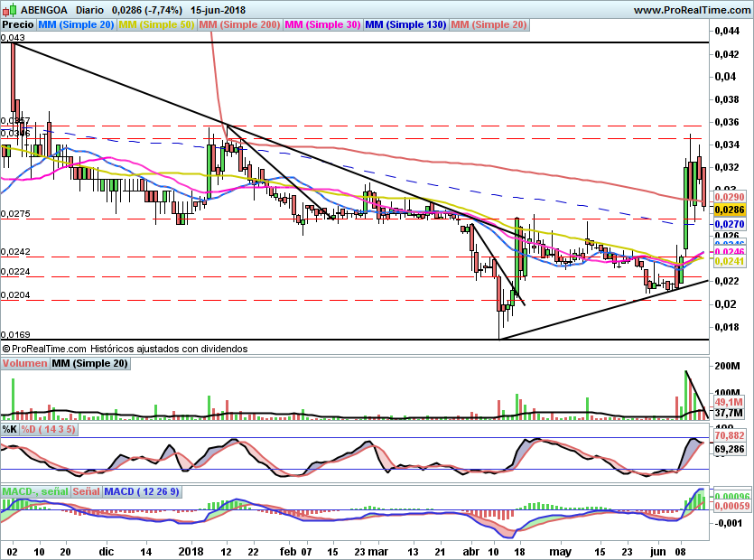Select the magenta MM (Simple 30) label
754x560 pixels.
322,24
